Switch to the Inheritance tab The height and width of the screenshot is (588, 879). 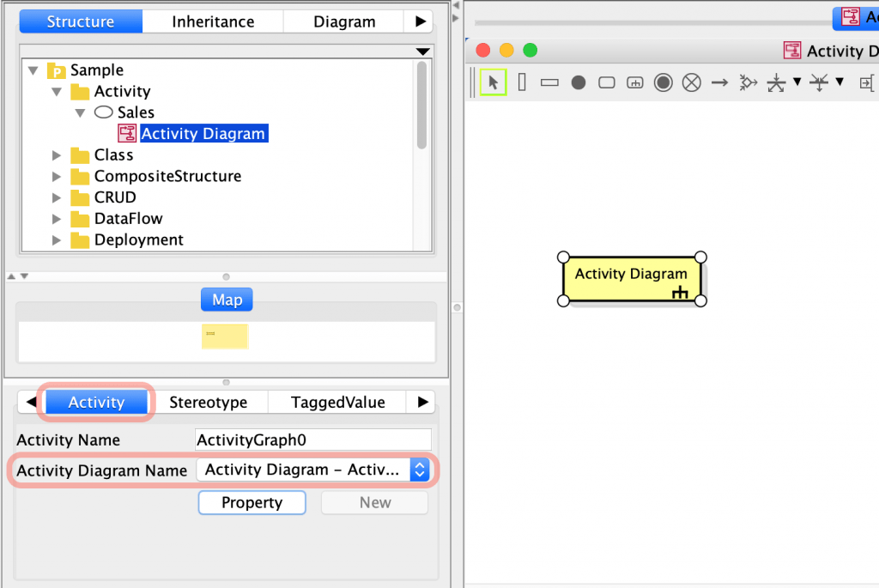[x=213, y=21]
